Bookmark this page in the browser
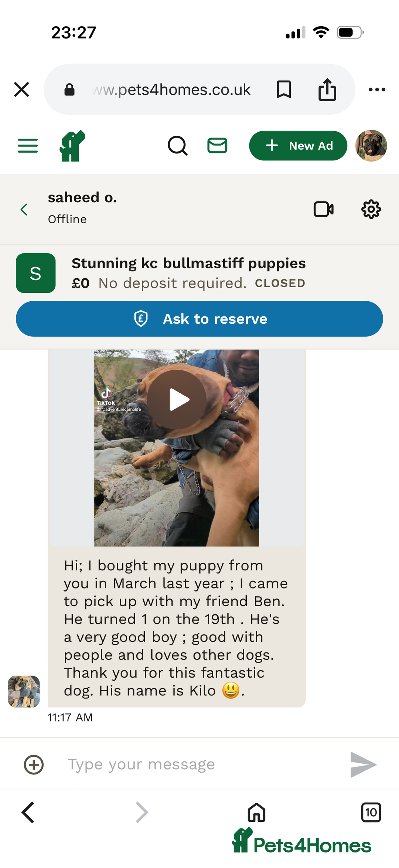This screenshot has height=868, width=399. click(283, 89)
